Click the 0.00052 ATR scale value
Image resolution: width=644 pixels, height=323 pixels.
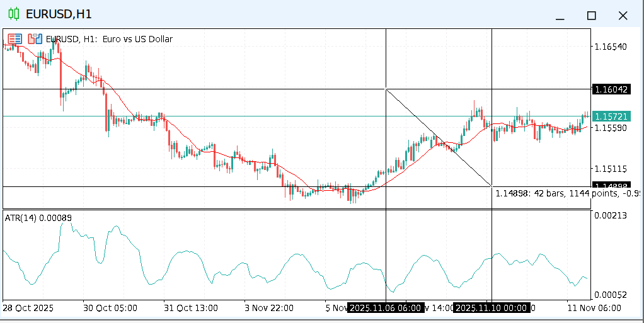click(x=611, y=295)
